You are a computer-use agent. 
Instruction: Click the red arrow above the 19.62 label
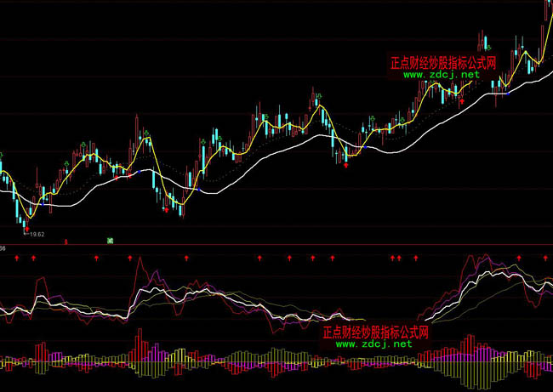27,229
